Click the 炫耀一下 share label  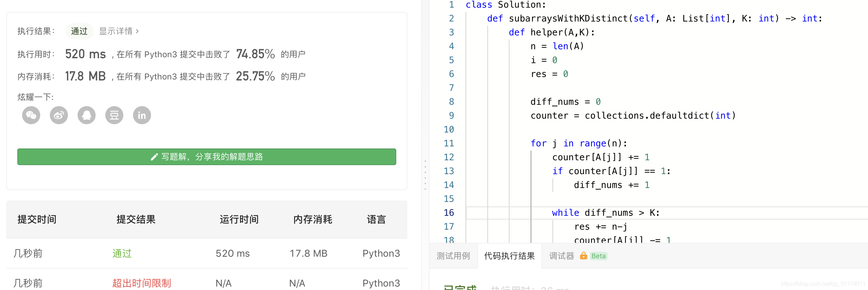[x=36, y=97]
